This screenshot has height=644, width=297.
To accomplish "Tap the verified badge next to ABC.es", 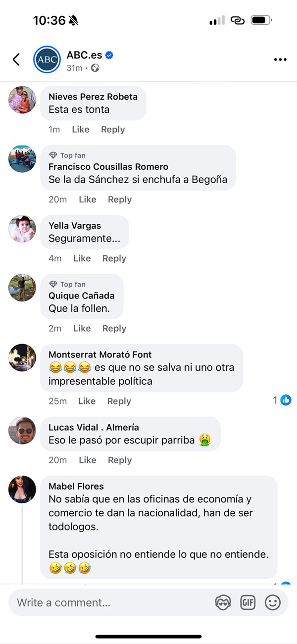I will (109, 55).
